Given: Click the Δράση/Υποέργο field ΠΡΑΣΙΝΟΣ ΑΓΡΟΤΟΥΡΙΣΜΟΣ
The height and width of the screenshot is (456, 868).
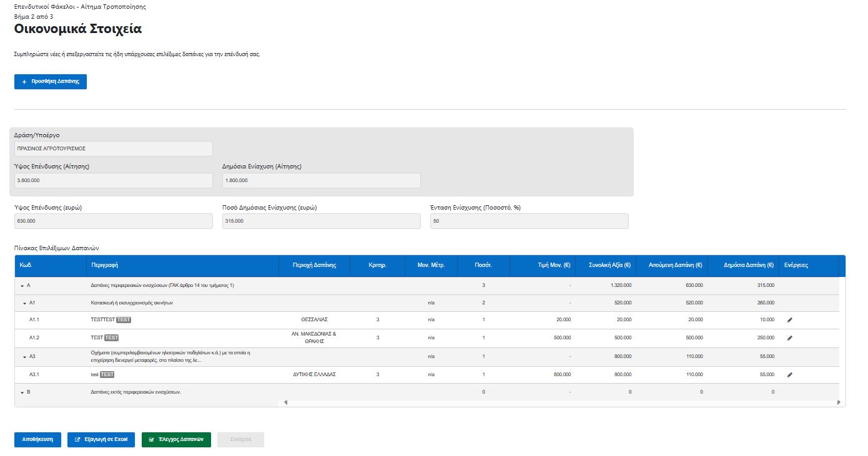Looking at the screenshot, I should tap(113, 148).
